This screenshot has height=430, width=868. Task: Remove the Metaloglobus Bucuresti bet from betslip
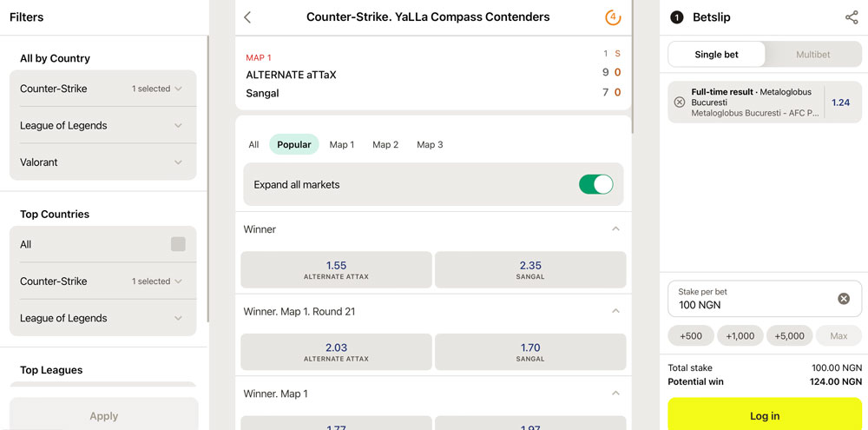680,102
